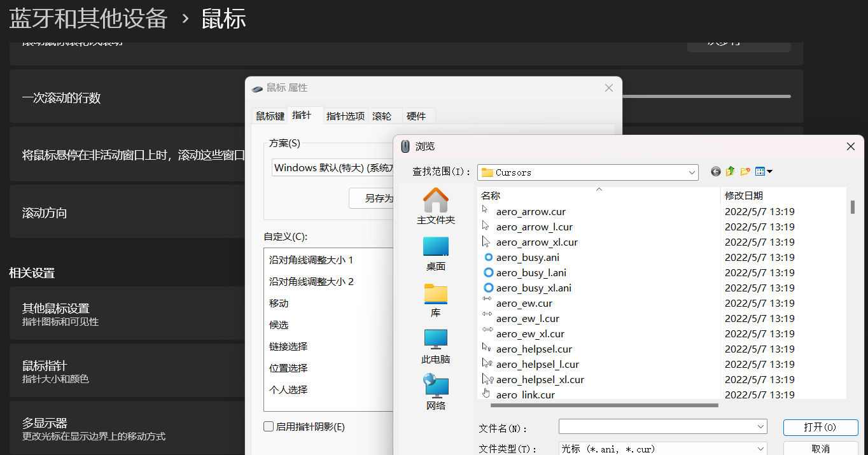The height and width of the screenshot is (455, 868).
Task: Open the view mode menu icon
Action: [x=762, y=171]
